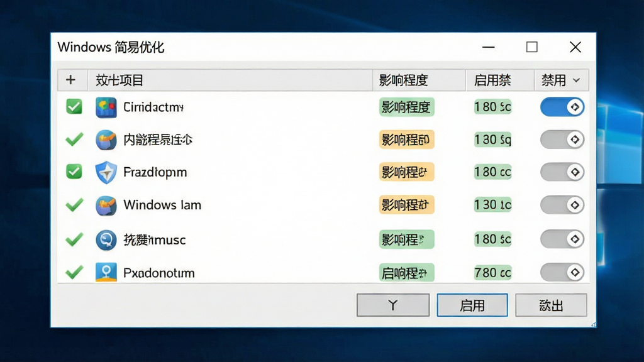Click the Windows lam app icon
644x362 pixels.
(106, 206)
